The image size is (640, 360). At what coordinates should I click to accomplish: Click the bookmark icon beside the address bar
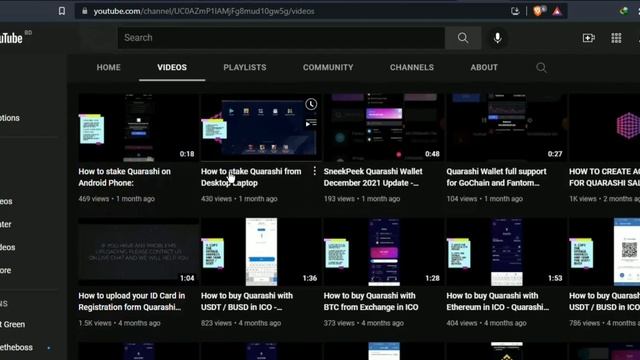[x=62, y=11]
